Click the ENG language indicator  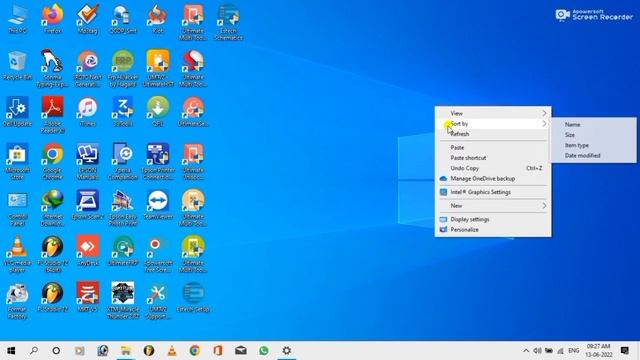[573, 351]
